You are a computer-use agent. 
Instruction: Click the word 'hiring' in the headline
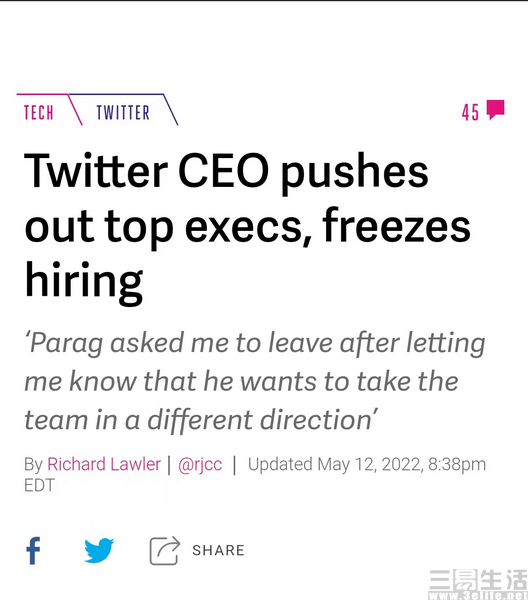(84, 281)
